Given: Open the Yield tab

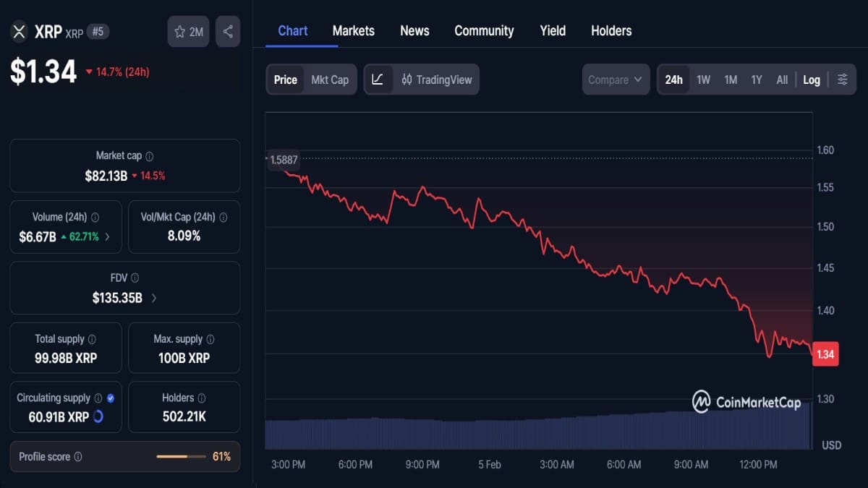Looking at the screenshot, I should pyautogui.click(x=553, y=30).
